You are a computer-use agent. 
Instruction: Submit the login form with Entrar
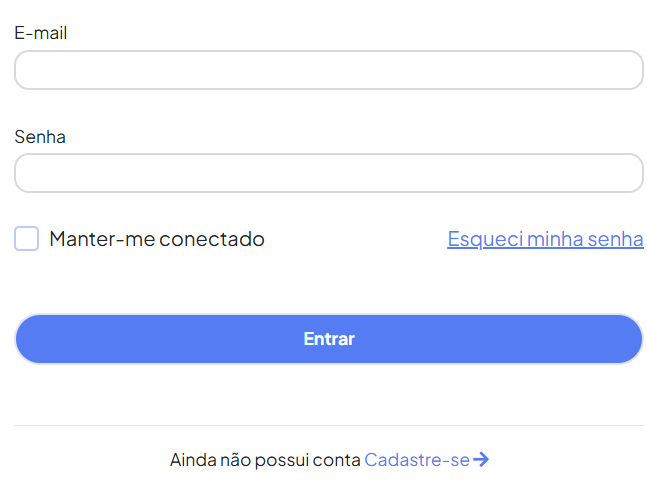pos(328,339)
